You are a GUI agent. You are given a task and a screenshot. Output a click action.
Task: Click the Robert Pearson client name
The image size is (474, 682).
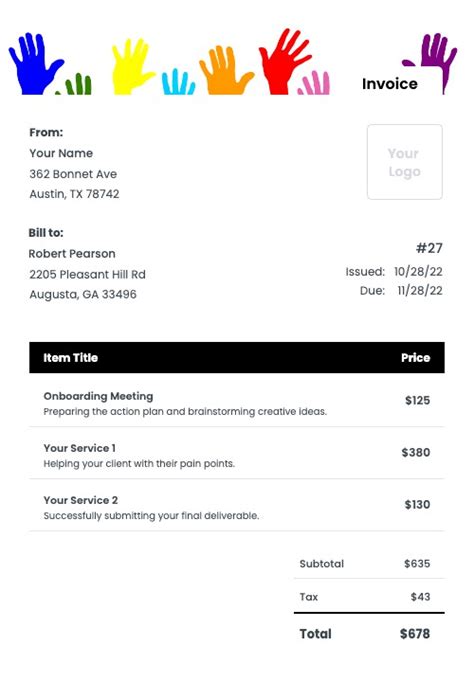(x=72, y=254)
